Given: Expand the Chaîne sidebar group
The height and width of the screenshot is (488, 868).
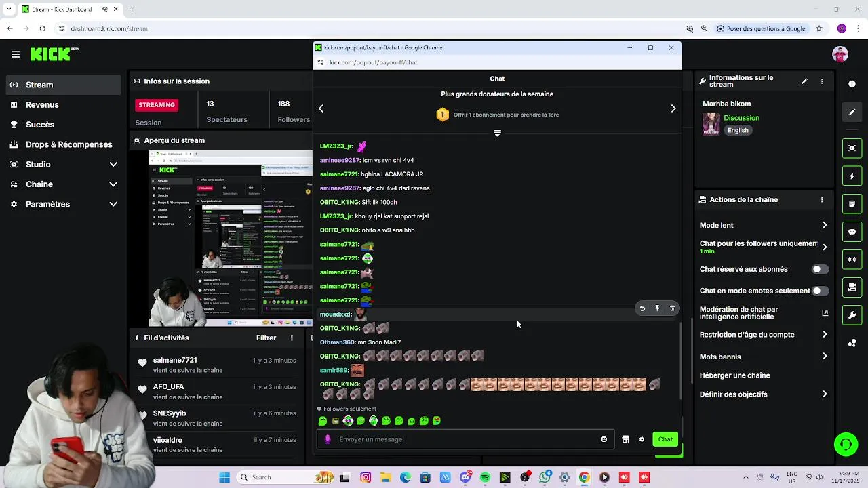Looking at the screenshot, I should coord(64,184).
